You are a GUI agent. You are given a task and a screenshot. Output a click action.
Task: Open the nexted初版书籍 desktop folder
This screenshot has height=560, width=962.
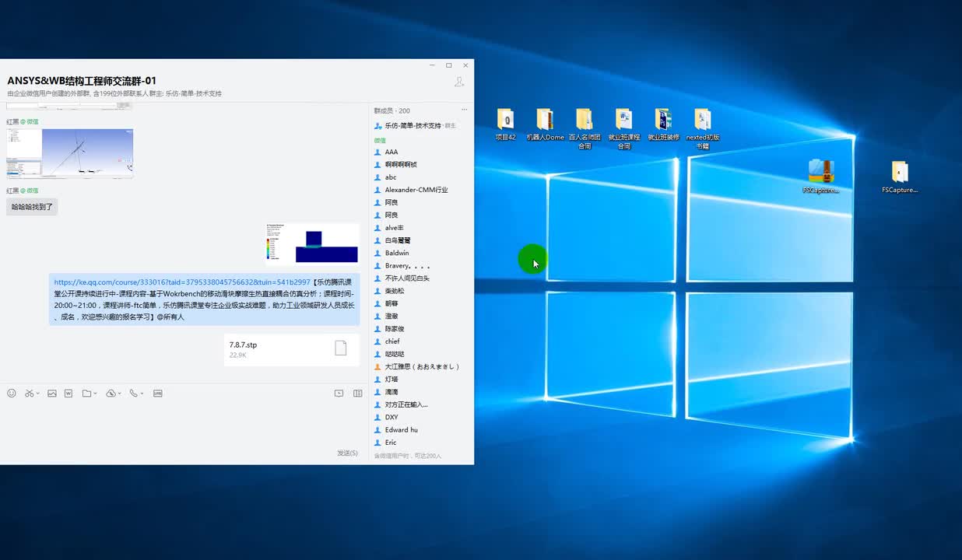click(703, 128)
